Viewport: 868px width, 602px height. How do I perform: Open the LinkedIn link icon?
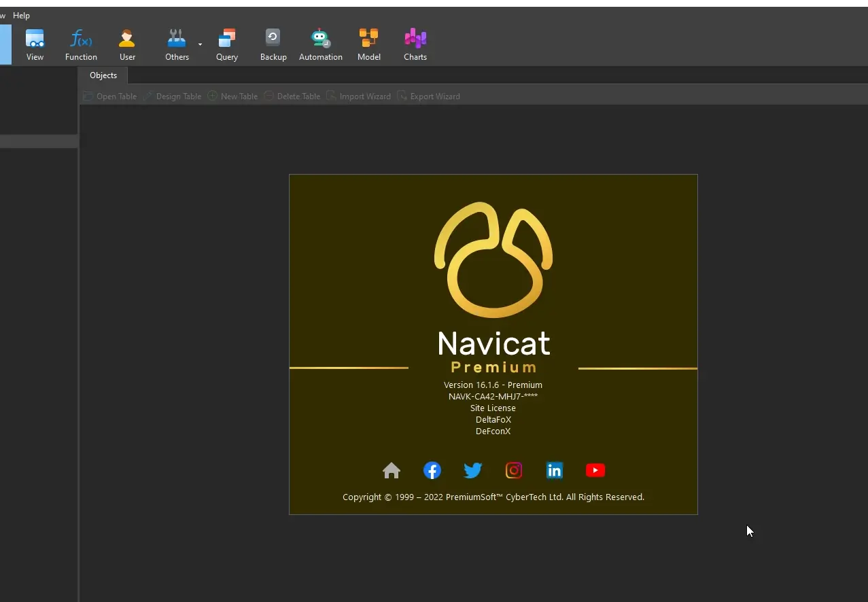pyautogui.click(x=555, y=470)
